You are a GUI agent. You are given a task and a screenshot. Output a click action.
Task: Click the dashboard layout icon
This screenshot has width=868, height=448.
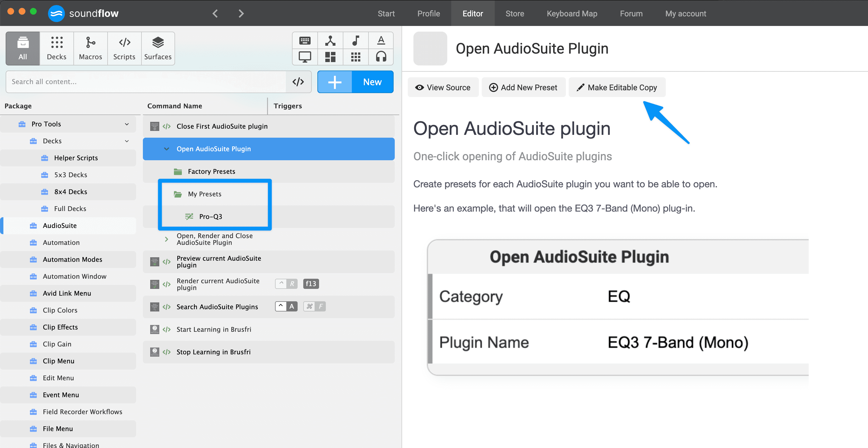coord(330,56)
